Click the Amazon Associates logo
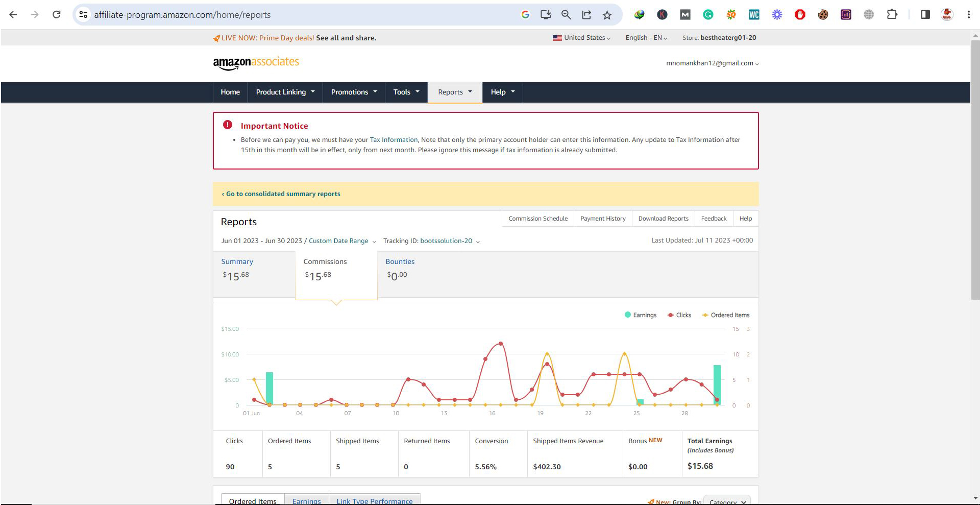 tap(256, 63)
